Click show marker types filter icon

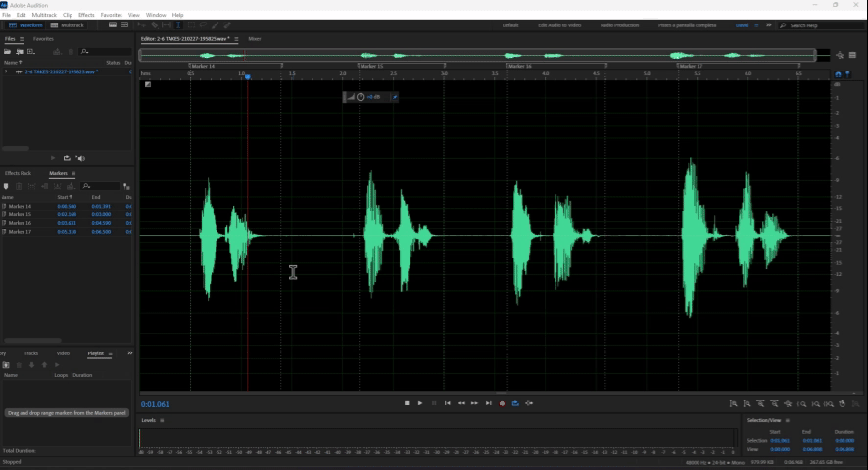coord(126,187)
